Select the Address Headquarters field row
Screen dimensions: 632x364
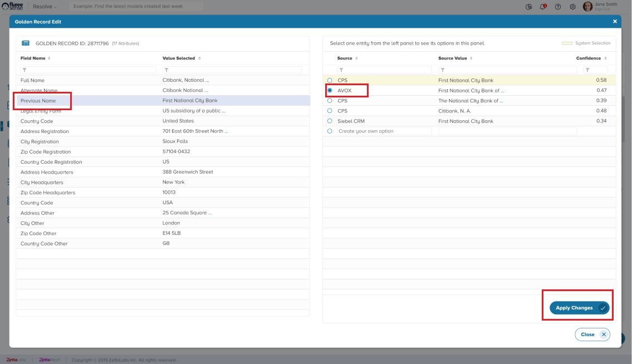pyautogui.click(x=47, y=172)
